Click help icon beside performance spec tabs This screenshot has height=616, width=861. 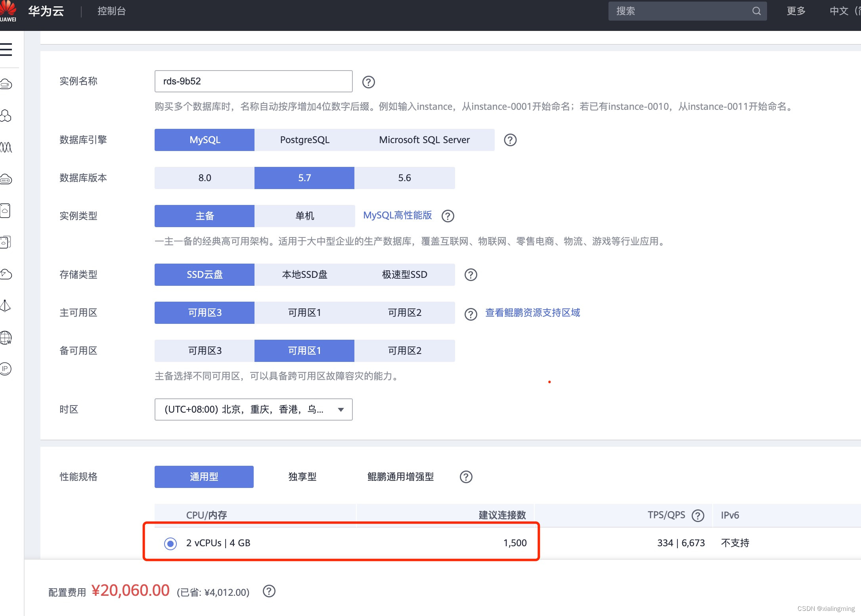click(466, 477)
